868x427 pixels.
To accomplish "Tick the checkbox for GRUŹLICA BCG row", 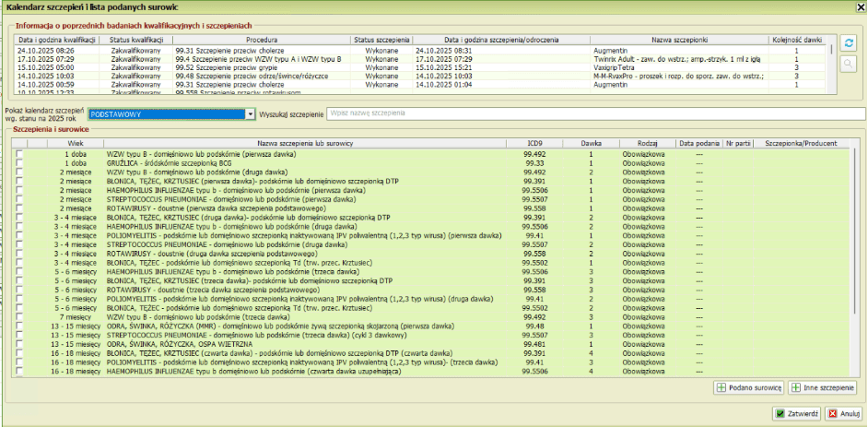I will coord(19,163).
